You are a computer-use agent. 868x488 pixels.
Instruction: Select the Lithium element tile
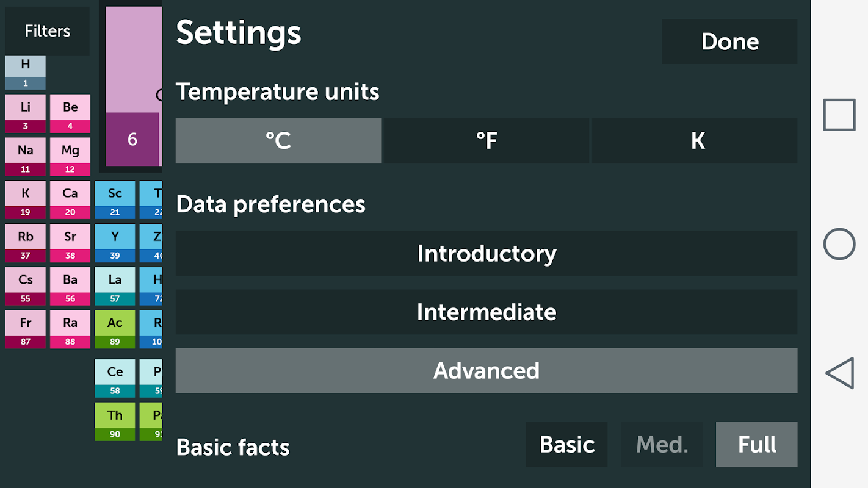click(x=26, y=113)
